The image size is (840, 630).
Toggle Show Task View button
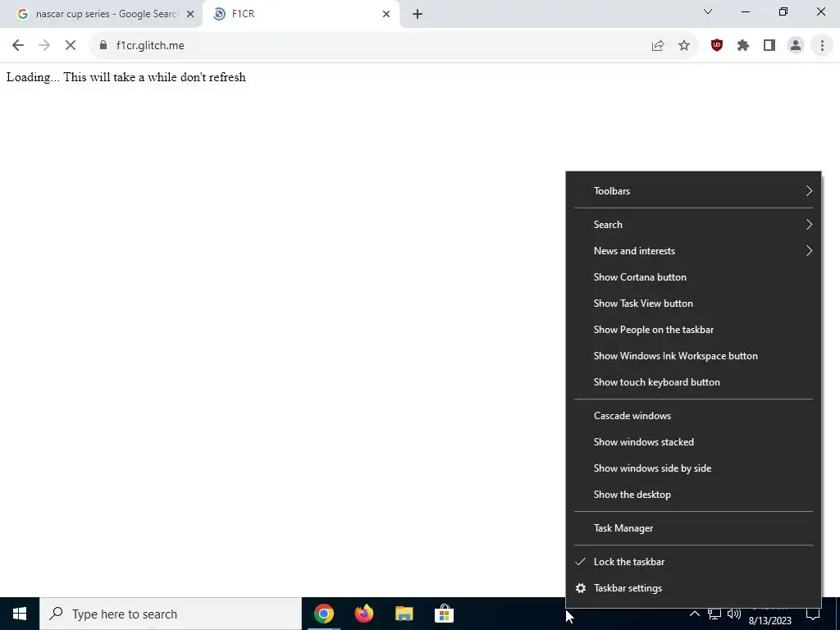pyautogui.click(x=693, y=304)
